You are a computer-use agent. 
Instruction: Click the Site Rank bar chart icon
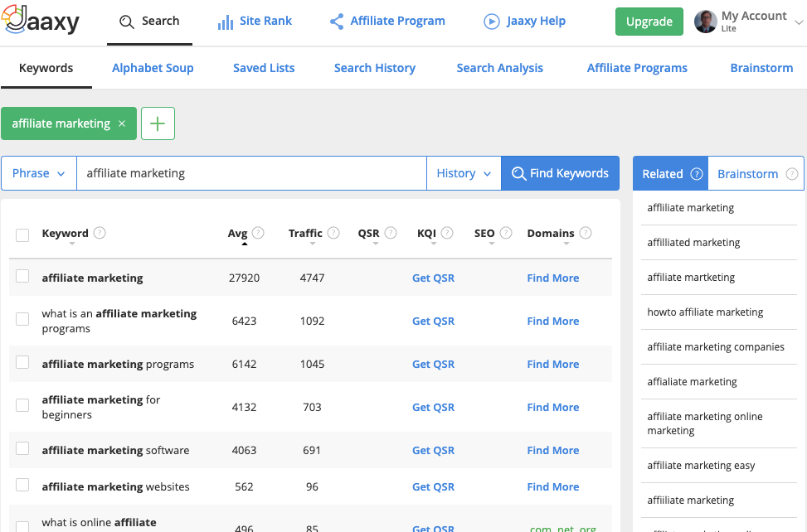pyautogui.click(x=226, y=22)
